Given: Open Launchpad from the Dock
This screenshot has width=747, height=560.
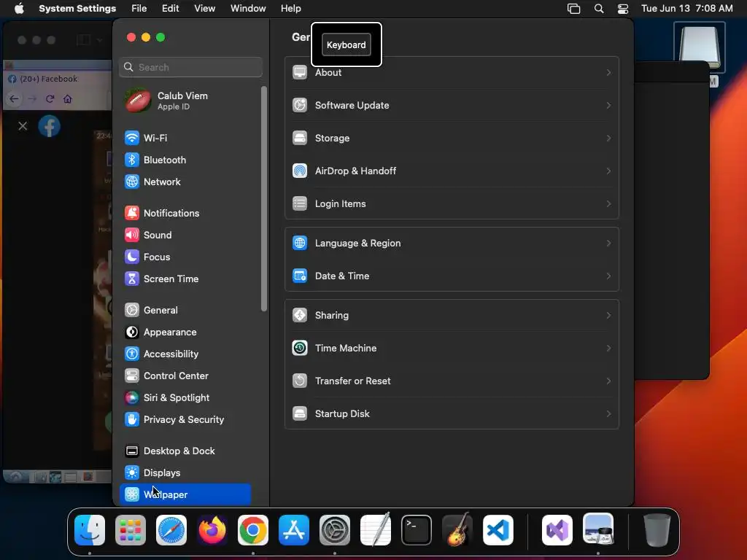Looking at the screenshot, I should click(x=131, y=530).
